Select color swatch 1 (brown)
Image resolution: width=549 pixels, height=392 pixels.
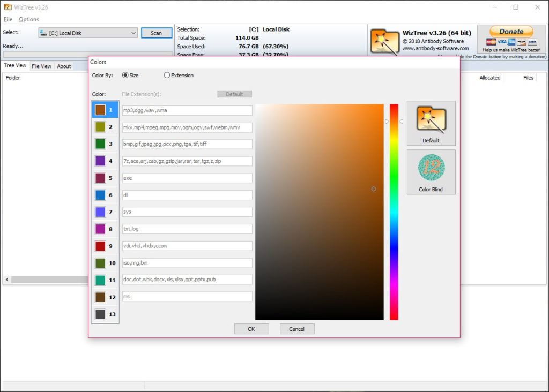click(100, 110)
